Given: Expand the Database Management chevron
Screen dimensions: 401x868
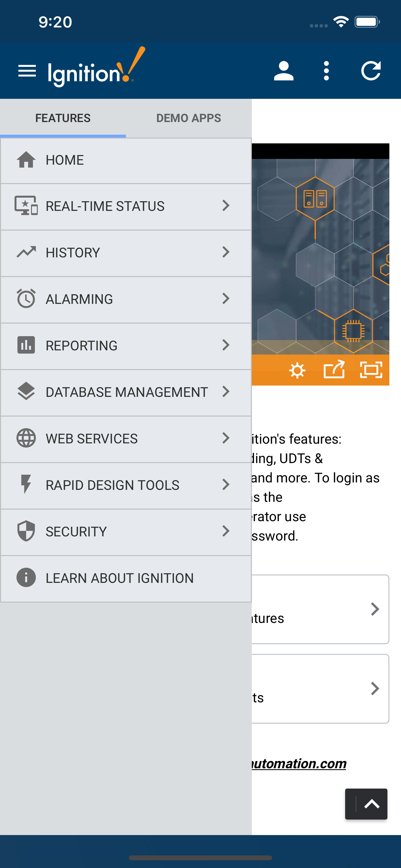Looking at the screenshot, I should (226, 392).
